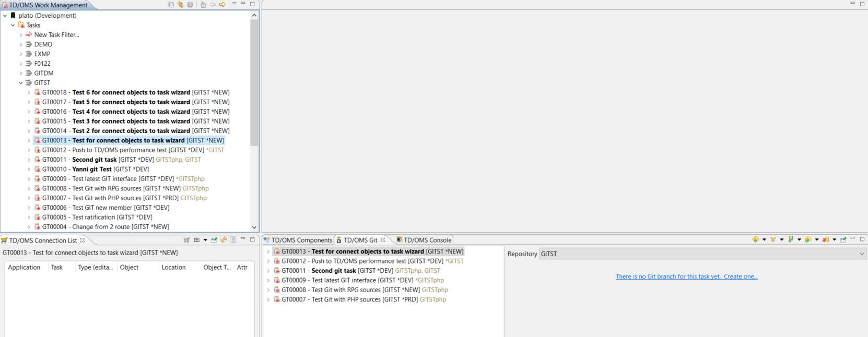Click Collapse All in Work Management toolbar
Image resolution: width=868 pixels, height=337 pixels.
click(x=171, y=5)
